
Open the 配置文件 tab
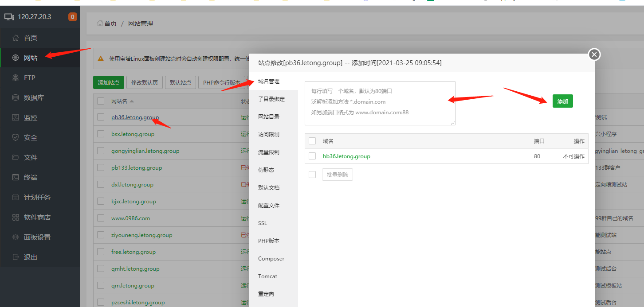coord(274,206)
